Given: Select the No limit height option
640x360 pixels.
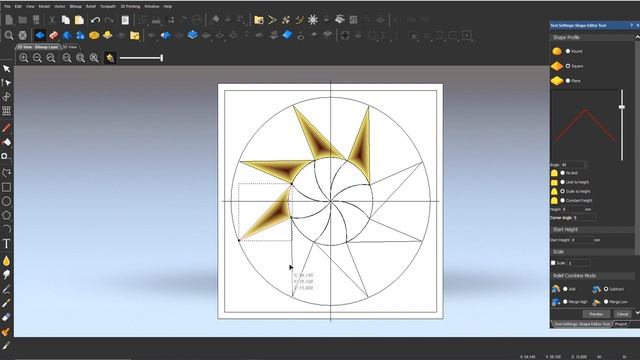Looking at the screenshot, I should (562, 173).
